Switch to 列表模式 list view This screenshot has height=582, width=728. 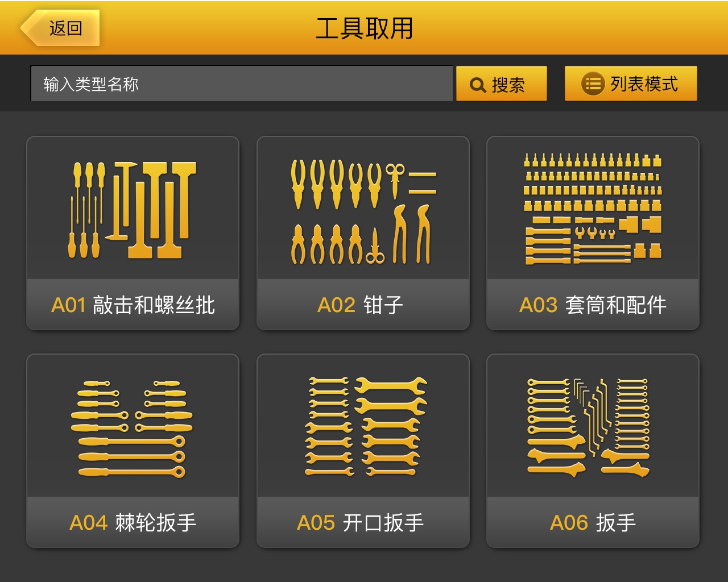(631, 84)
